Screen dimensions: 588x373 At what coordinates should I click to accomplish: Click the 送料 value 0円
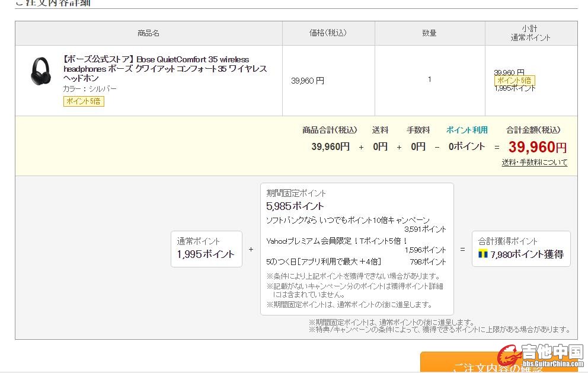coord(380,146)
